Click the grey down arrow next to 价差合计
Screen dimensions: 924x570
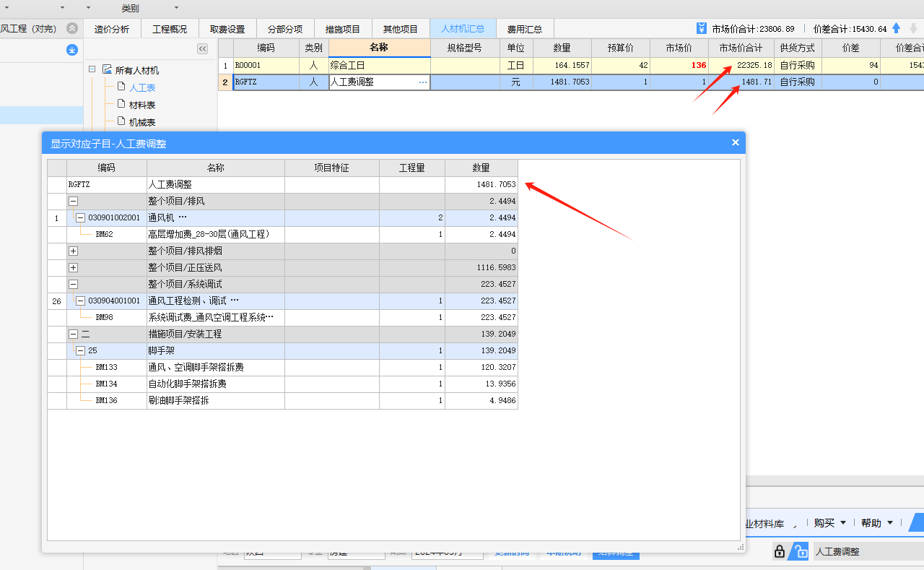point(914,28)
